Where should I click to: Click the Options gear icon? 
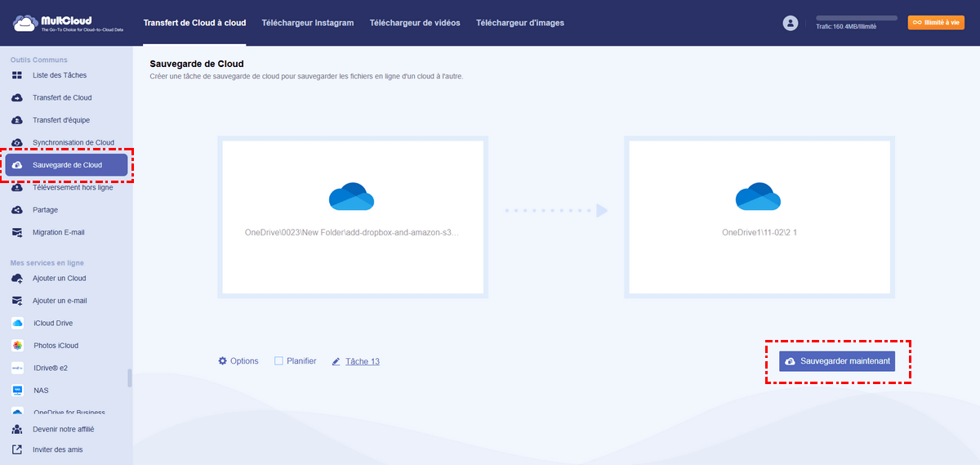222,360
